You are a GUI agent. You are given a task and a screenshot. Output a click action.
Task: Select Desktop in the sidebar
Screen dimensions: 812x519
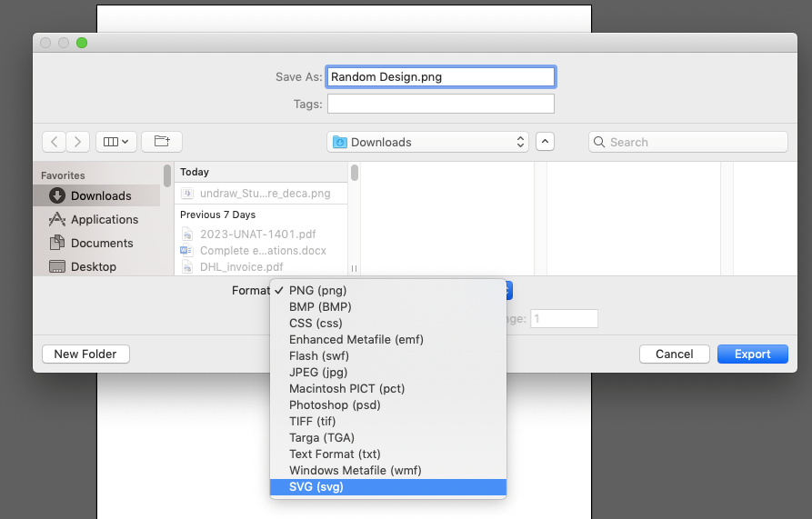(x=93, y=266)
